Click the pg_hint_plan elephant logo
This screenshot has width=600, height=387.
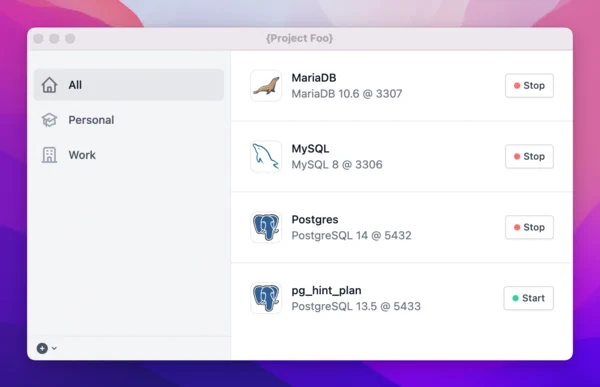[266, 298]
